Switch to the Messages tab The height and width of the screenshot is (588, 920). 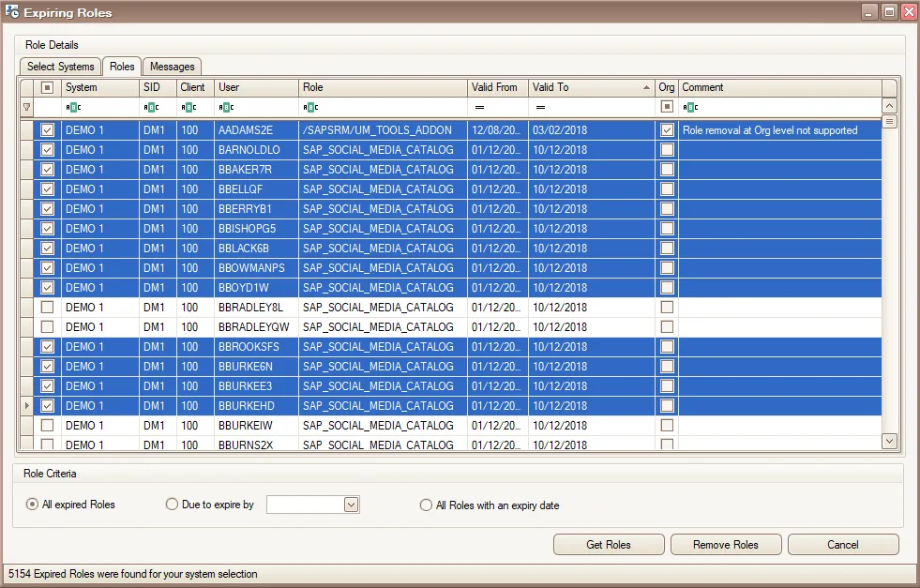[x=172, y=67]
